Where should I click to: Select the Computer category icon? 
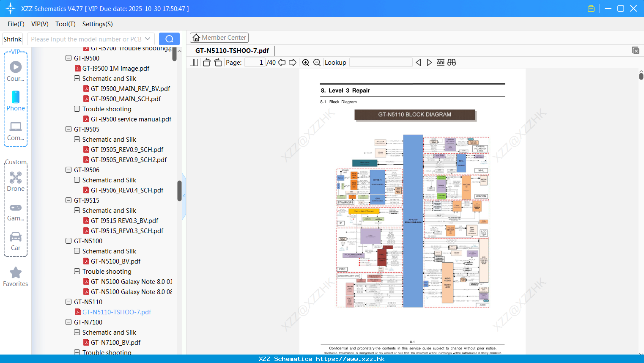16,131
